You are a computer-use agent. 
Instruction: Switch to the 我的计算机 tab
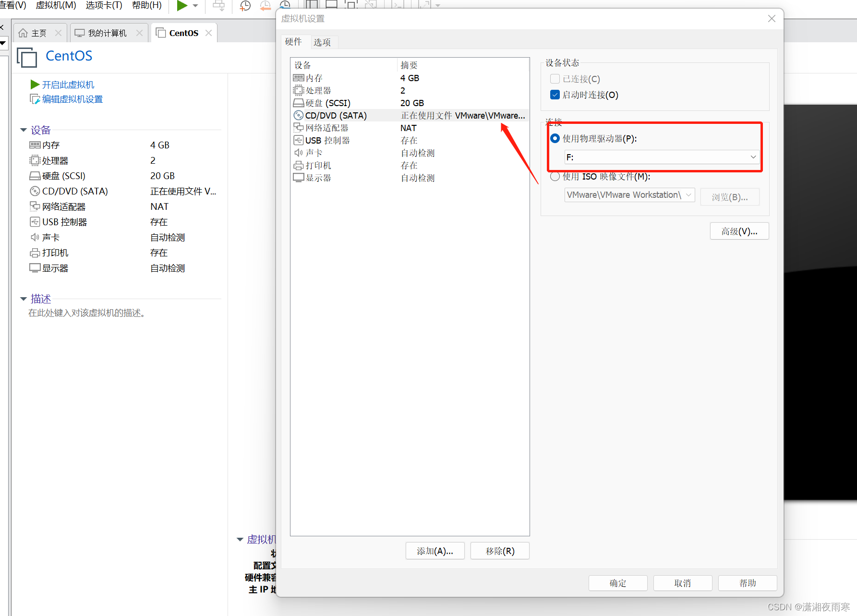[109, 33]
